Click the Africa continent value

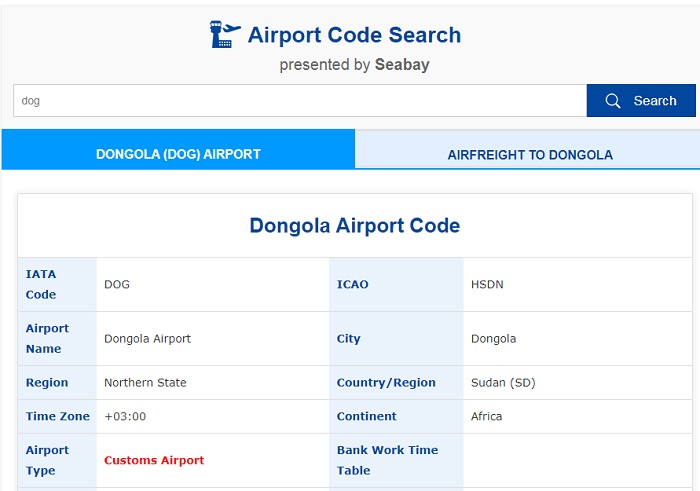[x=486, y=416]
